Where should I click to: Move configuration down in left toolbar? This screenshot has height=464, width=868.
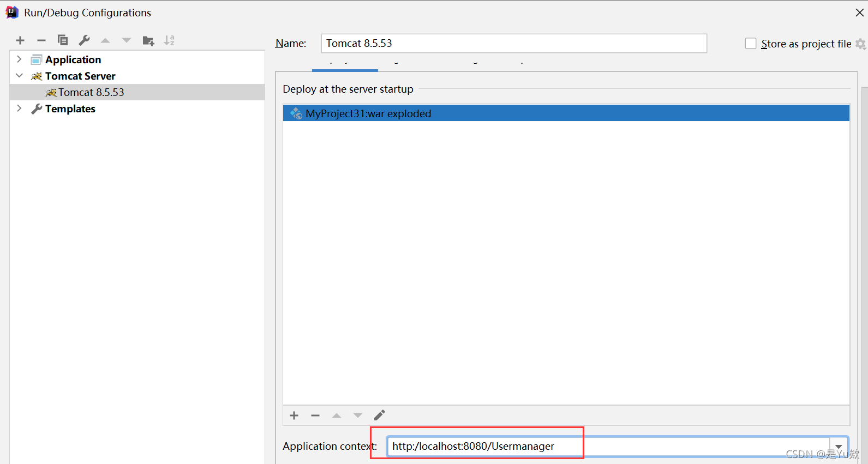pyautogui.click(x=127, y=40)
